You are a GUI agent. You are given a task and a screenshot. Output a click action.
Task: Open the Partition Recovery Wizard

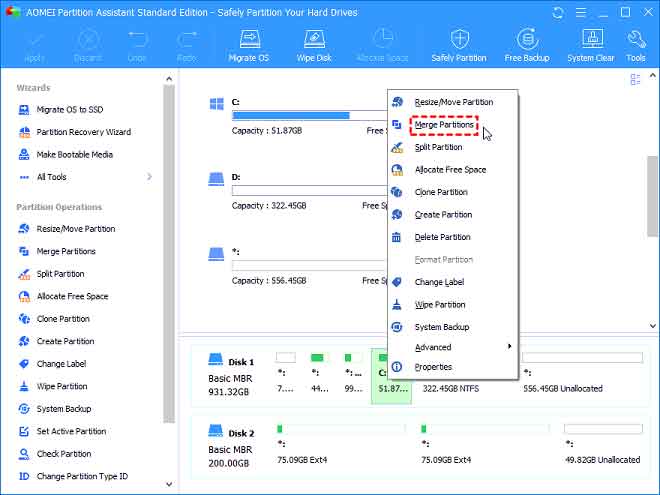pyautogui.click(x=75, y=132)
